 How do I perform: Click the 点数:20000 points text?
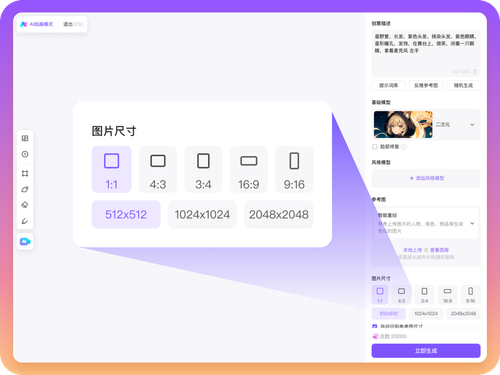(x=393, y=336)
